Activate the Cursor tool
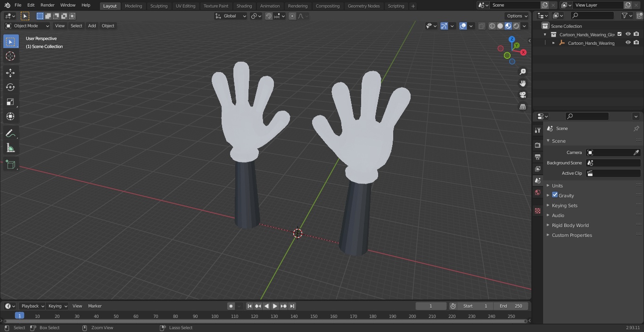Viewport: 644px width, 332px height. (10, 56)
